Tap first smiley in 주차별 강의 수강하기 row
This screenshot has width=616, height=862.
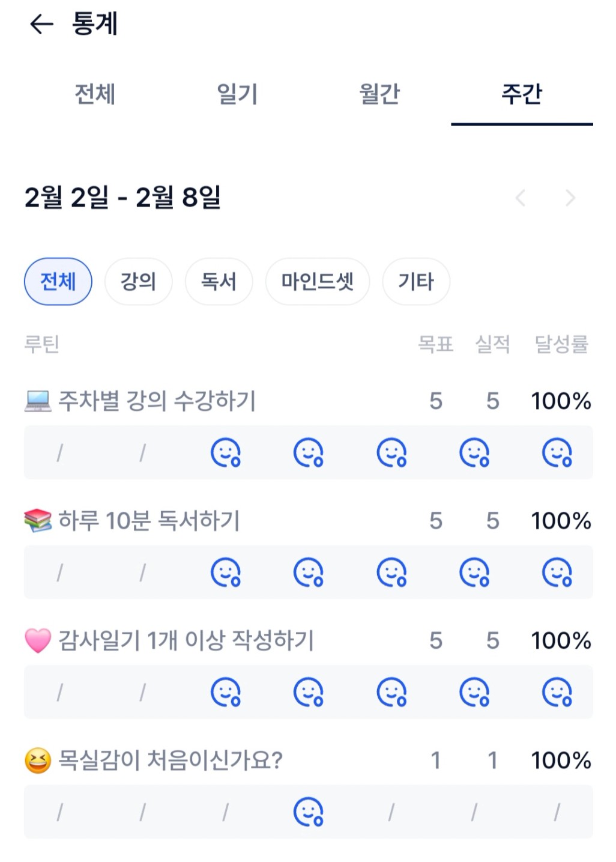(x=226, y=452)
